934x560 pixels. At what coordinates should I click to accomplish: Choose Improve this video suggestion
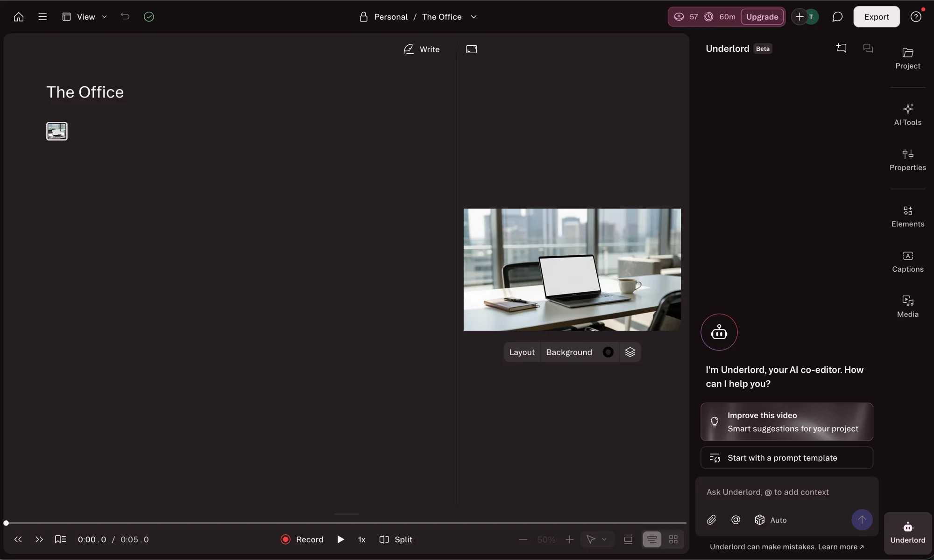pos(787,422)
